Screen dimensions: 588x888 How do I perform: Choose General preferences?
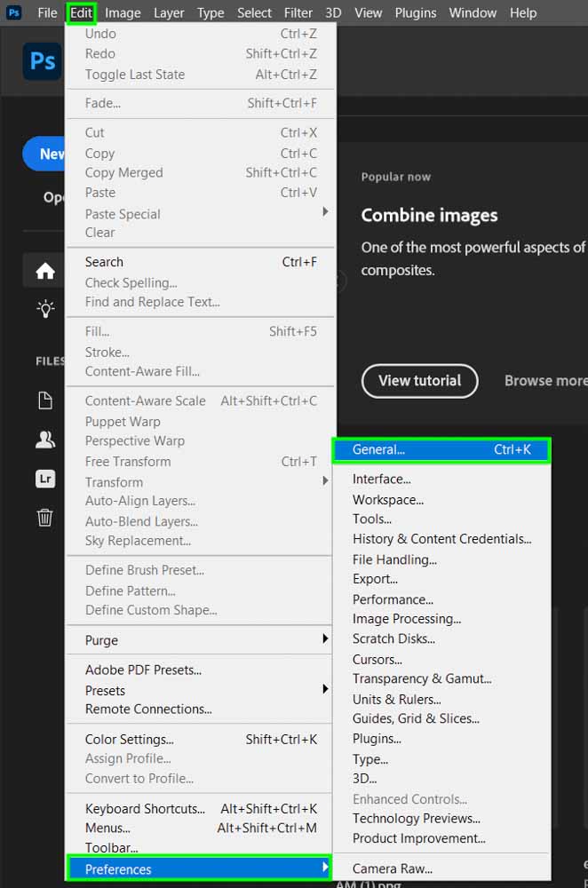(441, 449)
